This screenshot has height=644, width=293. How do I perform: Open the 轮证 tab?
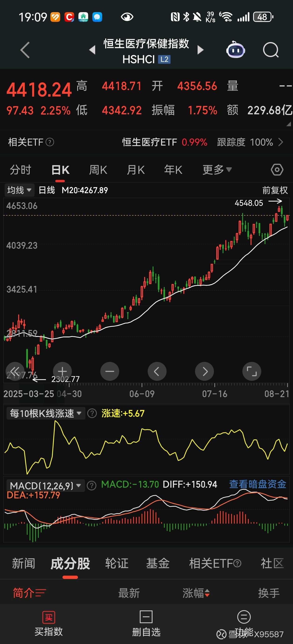coord(117,563)
